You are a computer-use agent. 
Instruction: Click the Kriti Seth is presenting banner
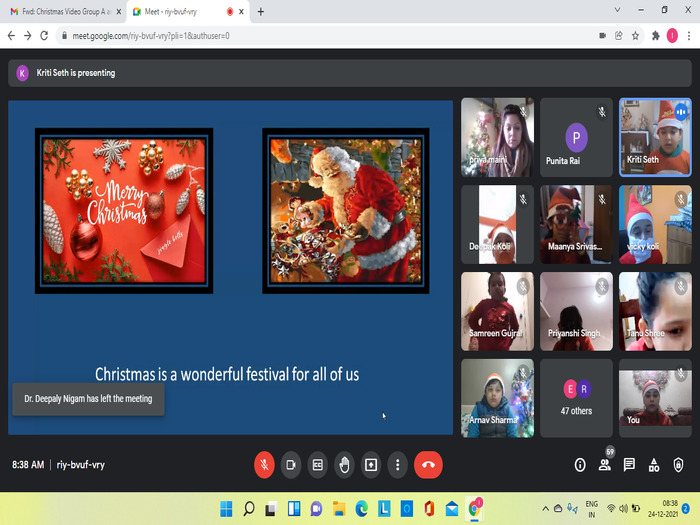350,73
